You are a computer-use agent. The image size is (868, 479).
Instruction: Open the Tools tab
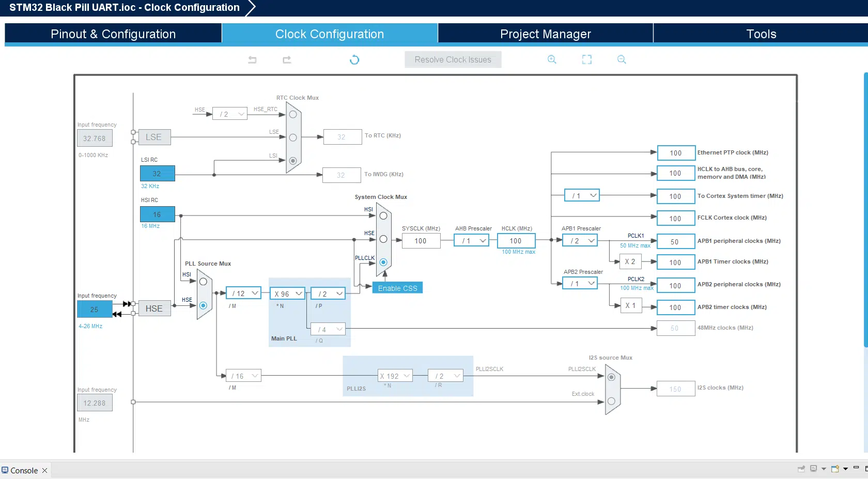761,34
